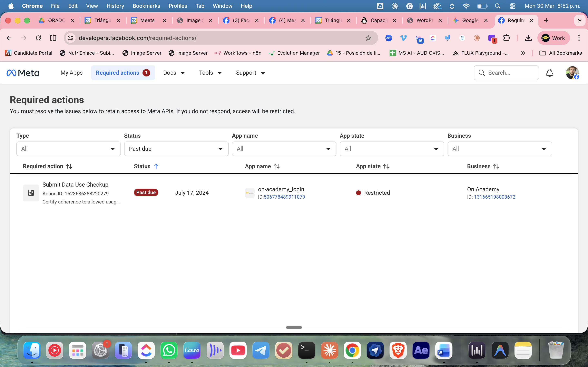Open app ID 506778489911079 link
Image resolution: width=588 pixels, height=367 pixels.
coord(284,197)
